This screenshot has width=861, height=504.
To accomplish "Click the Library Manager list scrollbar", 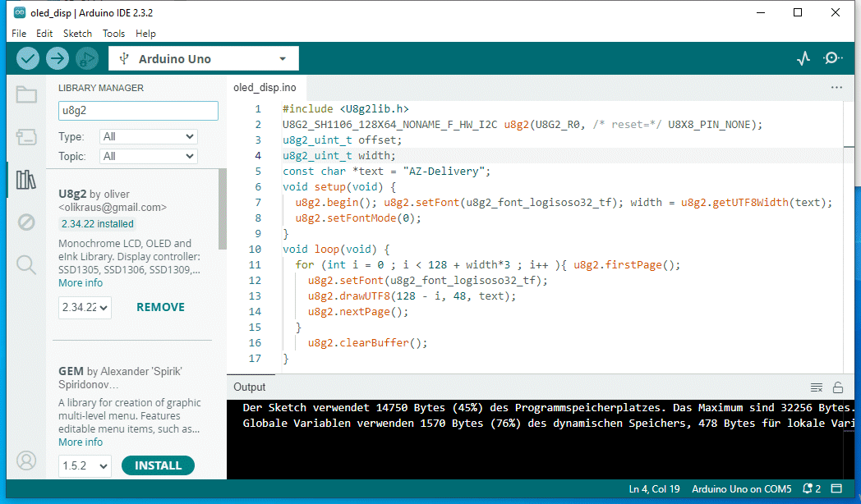I will pos(223,209).
